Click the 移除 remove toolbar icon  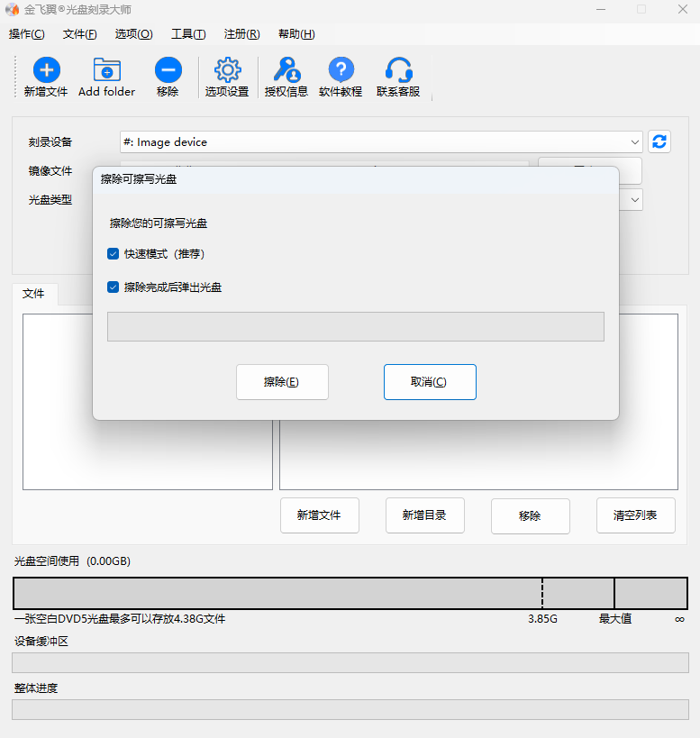point(168,70)
